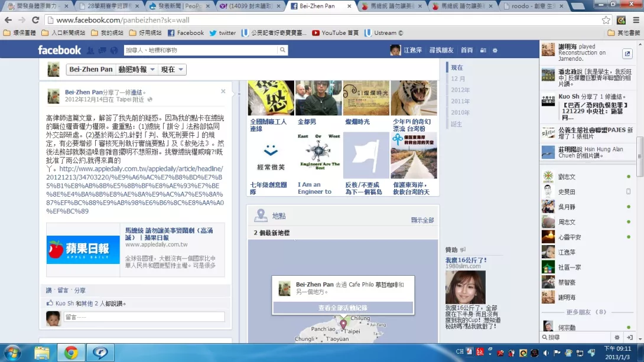644x362 pixels.
Task: Click the search magnifier button
Action: pyautogui.click(x=282, y=50)
